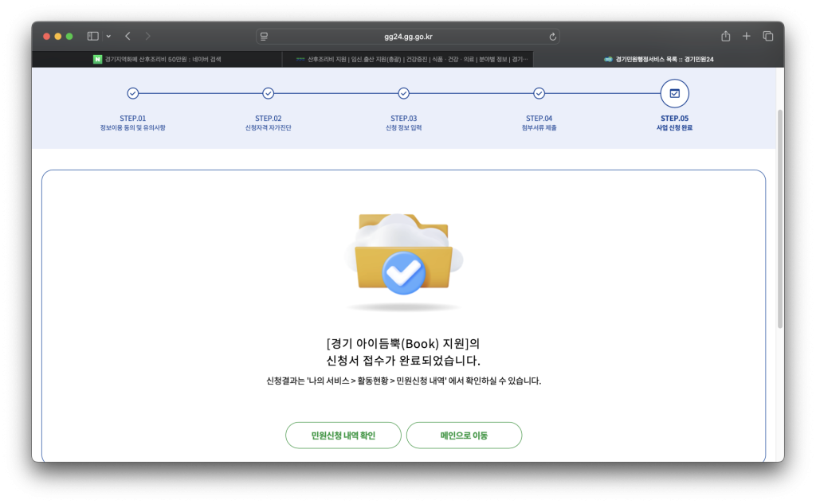Click the STEP.04 checkmark circle
816x504 pixels.
[539, 93]
